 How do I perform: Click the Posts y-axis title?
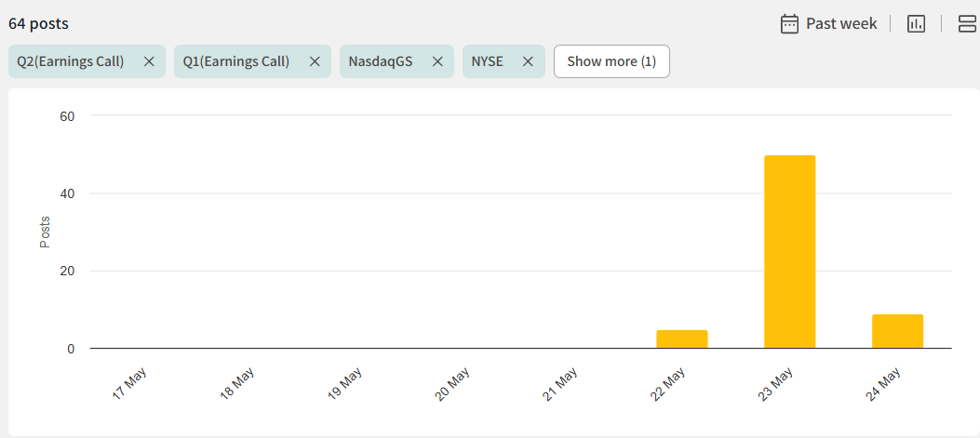[x=45, y=232]
